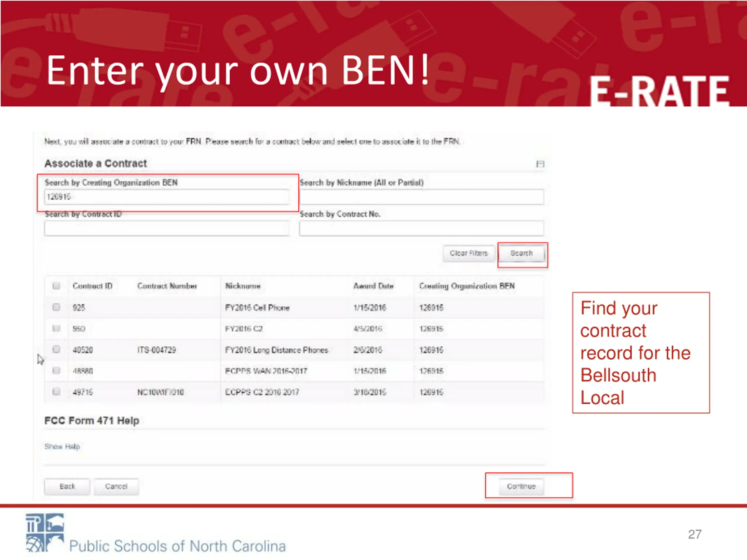Screen dimensions: 747x560
Task: Click the Search by Contract No. field
Action: pos(421,228)
